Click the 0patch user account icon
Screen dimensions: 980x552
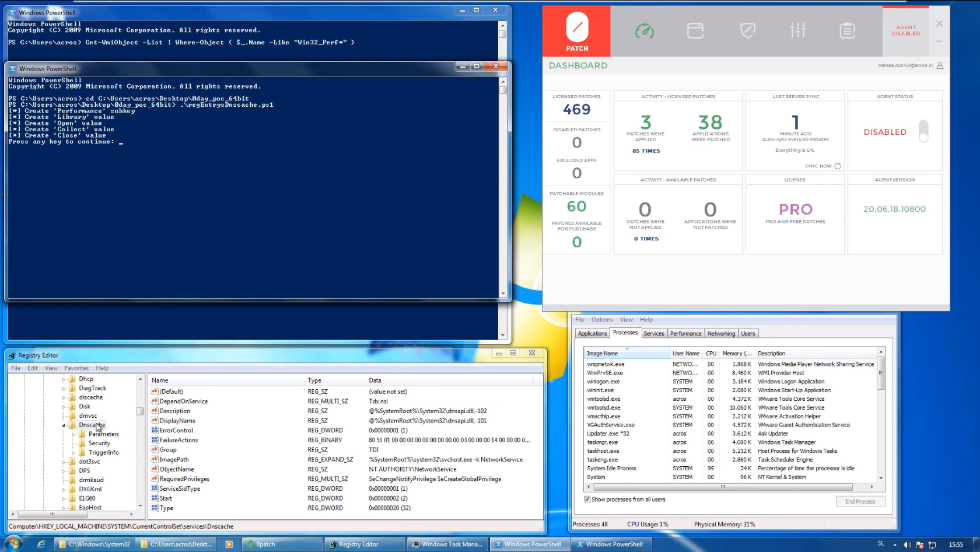tap(940, 65)
